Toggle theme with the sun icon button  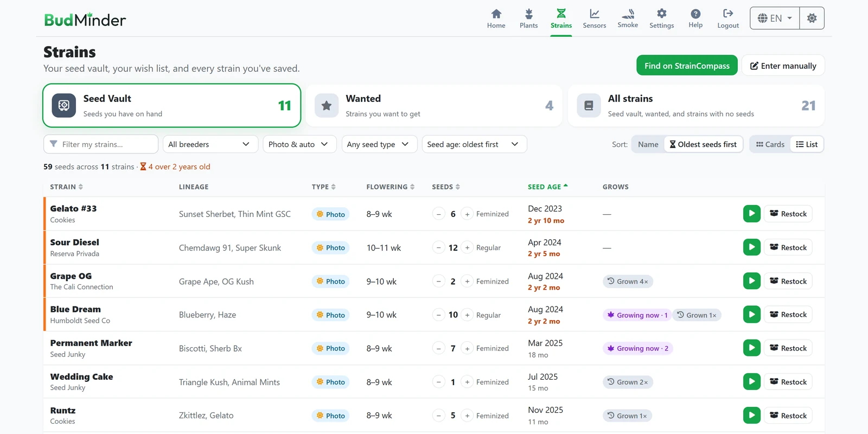[812, 18]
